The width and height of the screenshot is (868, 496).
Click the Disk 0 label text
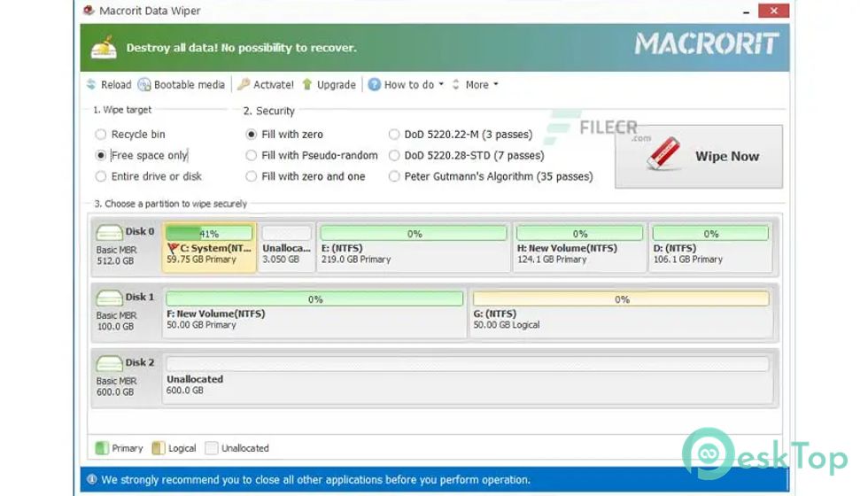coord(140,231)
